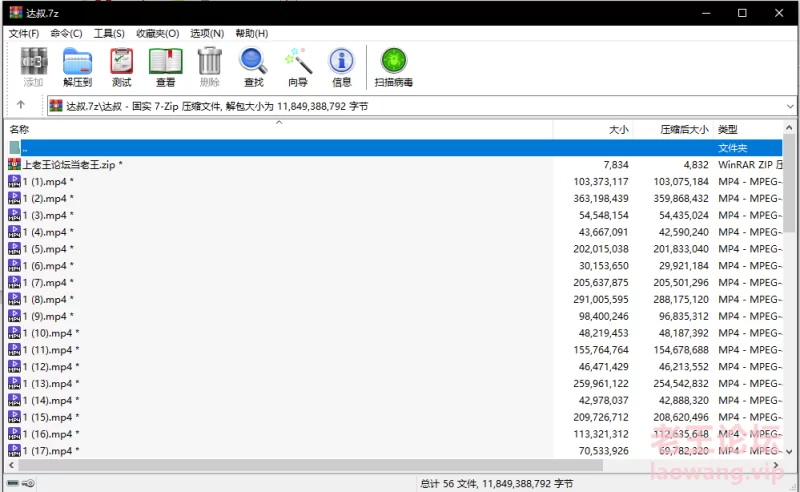Click the vertical scrollbar thumb

789,184
